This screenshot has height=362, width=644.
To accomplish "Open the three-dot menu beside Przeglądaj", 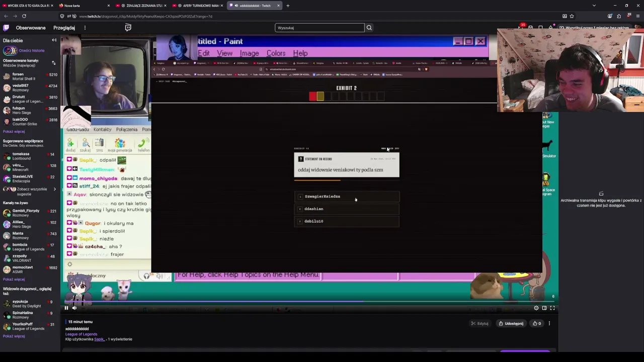I will (85, 28).
